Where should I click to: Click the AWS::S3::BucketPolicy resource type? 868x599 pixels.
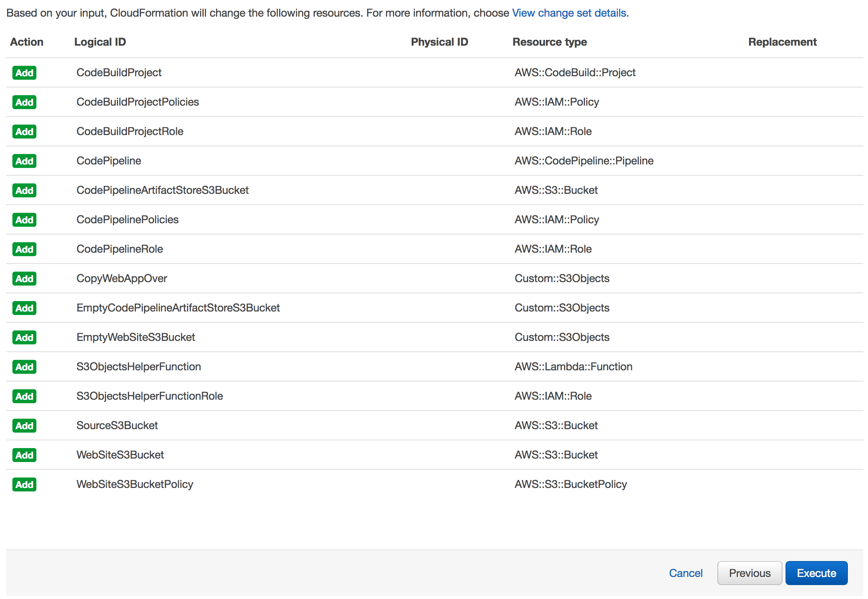(x=571, y=484)
